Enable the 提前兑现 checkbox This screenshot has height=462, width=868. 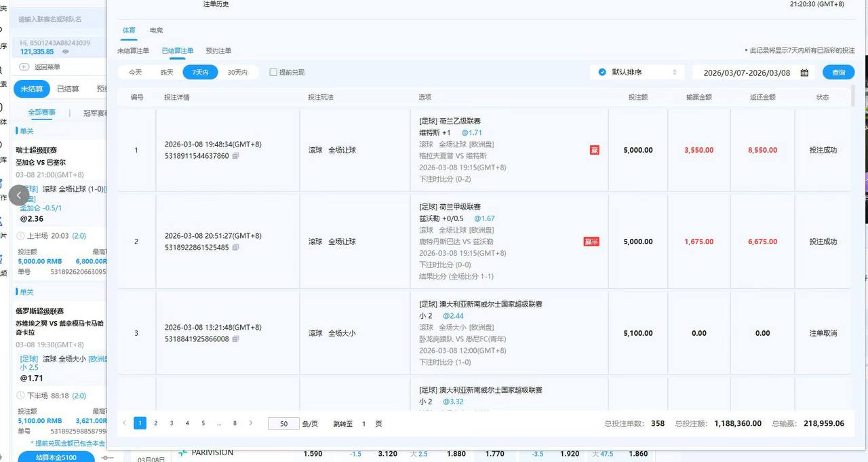click(x=273, y=73)
